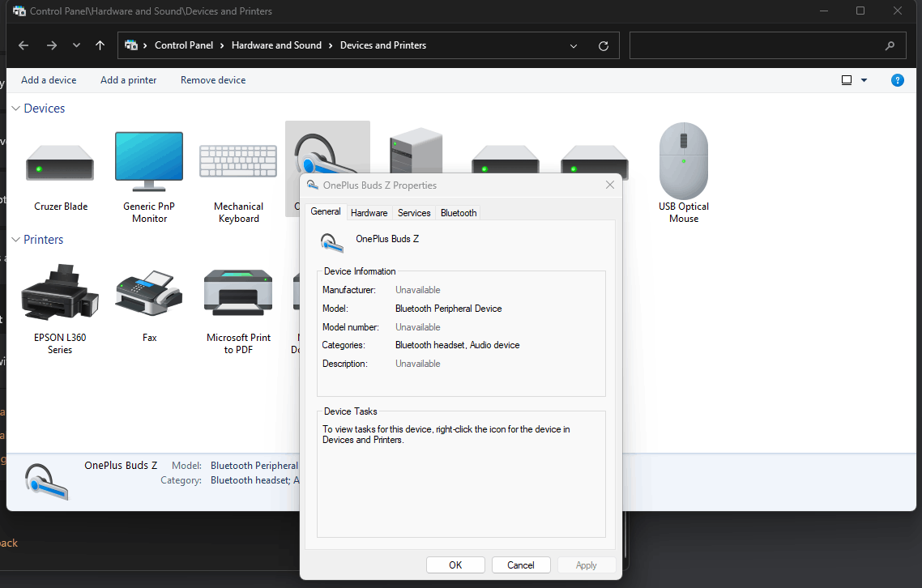
Task: Click the address bar Control Panel icon
Action: 132,45
